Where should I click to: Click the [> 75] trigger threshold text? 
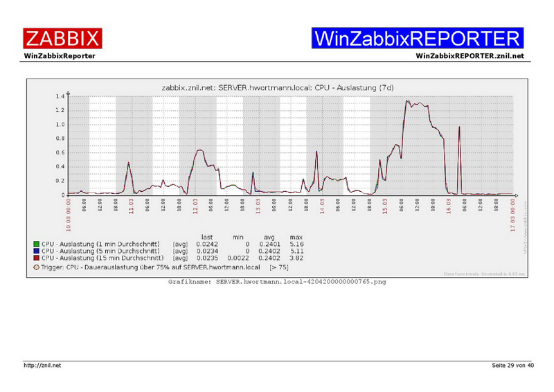(x=279, y=267)
